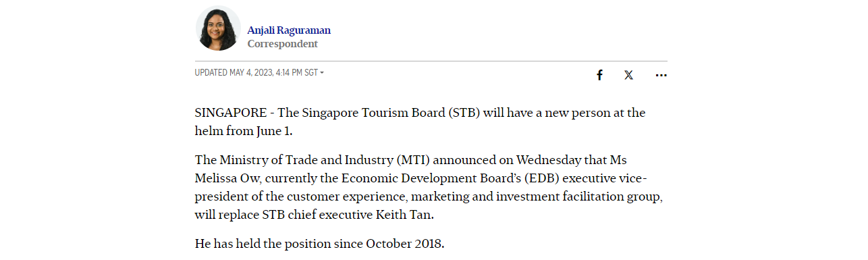Click the (STB) abbreviation in the first paragraph

point(464,113)
